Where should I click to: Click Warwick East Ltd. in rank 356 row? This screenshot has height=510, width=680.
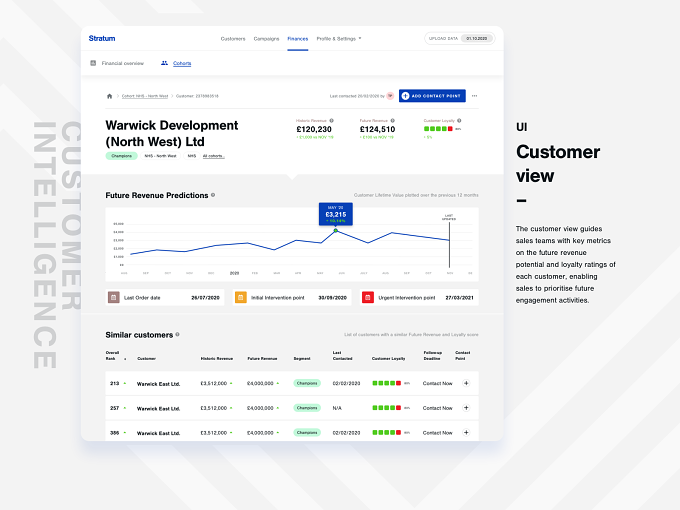pyautogui.click(x=158, y=433)
